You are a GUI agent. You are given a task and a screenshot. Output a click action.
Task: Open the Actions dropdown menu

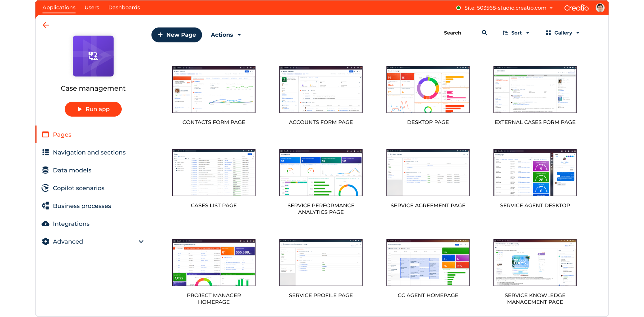coord(225,35)
